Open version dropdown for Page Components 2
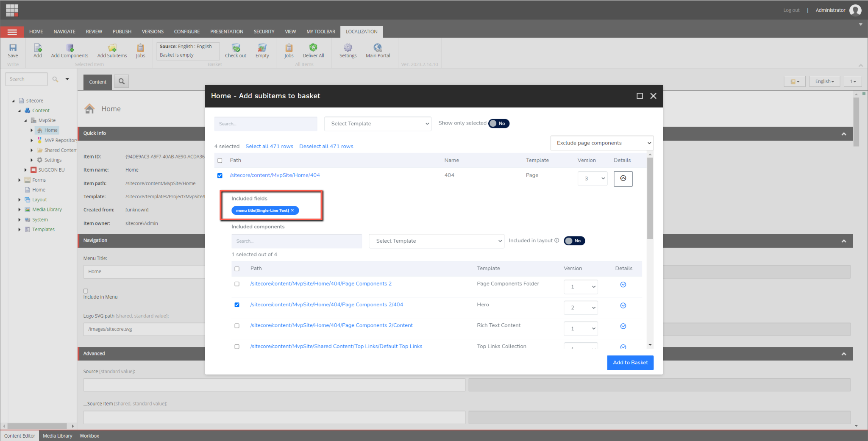This screenshot has height=441, width=868. 581,287
